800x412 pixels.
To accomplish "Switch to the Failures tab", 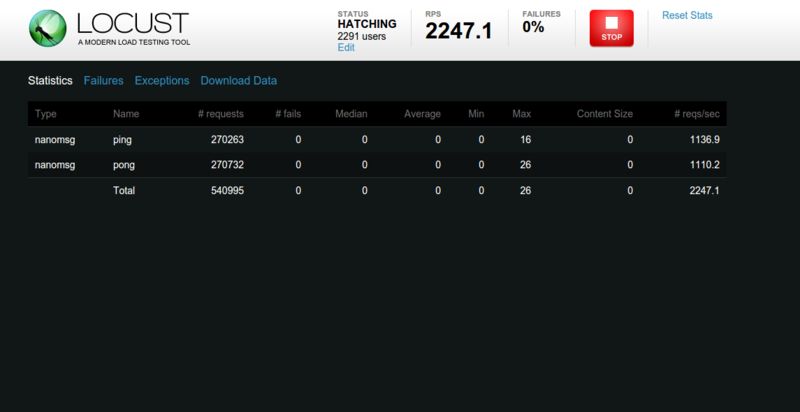I will click(x=104, y=81).
